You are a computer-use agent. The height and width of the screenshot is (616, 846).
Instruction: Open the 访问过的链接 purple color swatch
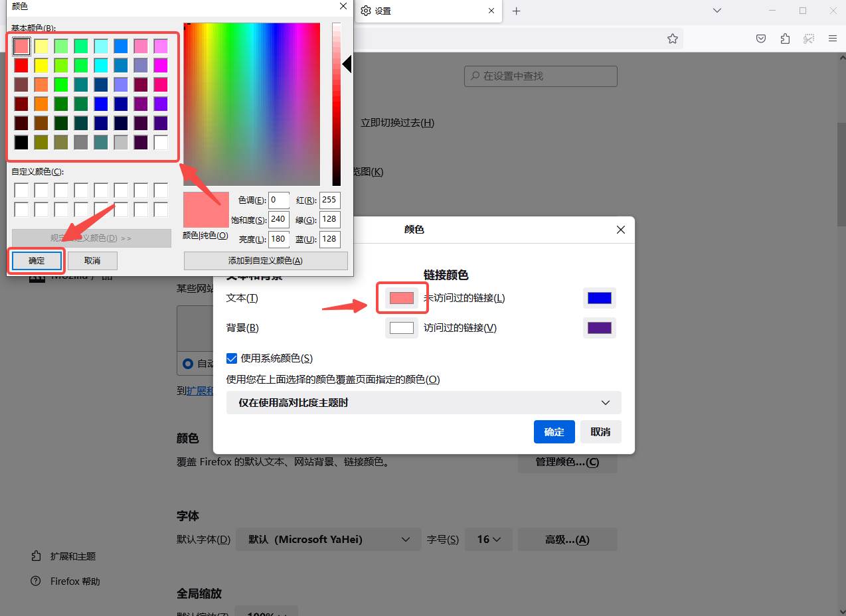coord(600,328)
